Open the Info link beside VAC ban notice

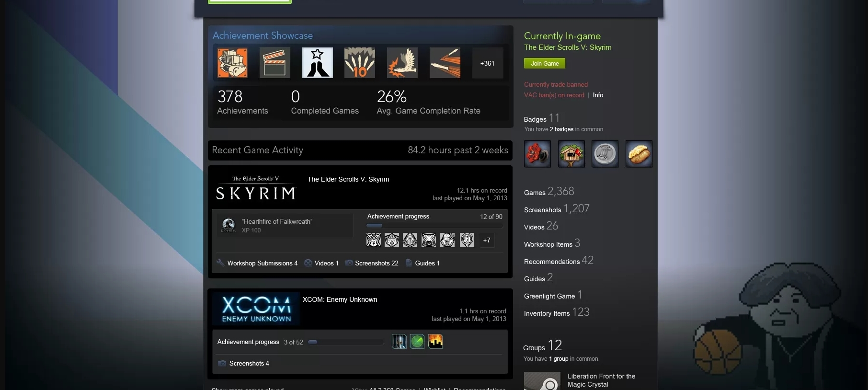pyautogui.click(x=598, y=95)
